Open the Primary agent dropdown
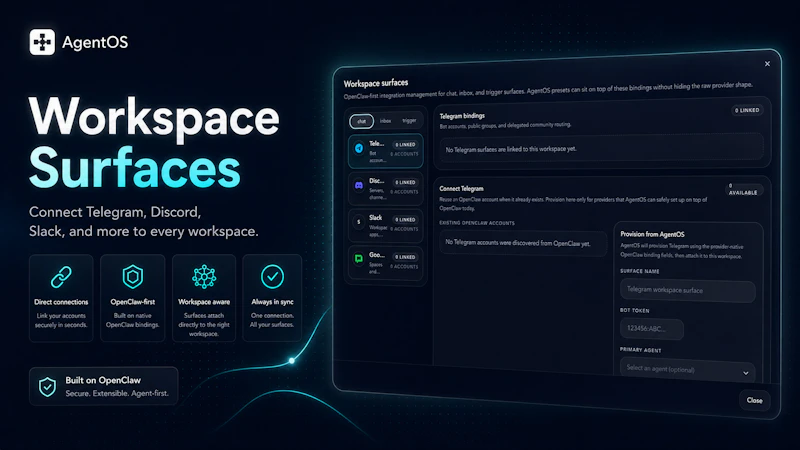 click(x=687, y=369)
